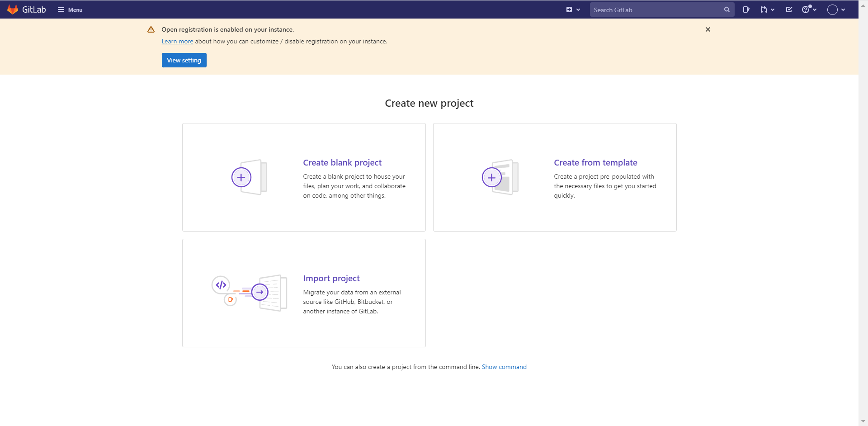Image resolution: width=868 pixels, height=426 pixels.
Task: Expand the merge requests dropdown
Action: pos(767,9)
